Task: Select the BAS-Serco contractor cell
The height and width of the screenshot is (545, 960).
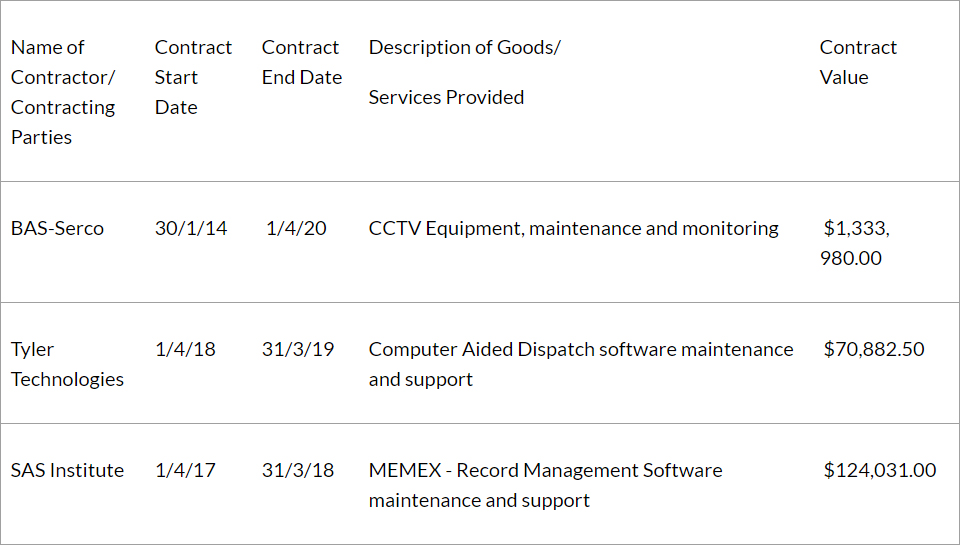Action: (x=57, y=228)
